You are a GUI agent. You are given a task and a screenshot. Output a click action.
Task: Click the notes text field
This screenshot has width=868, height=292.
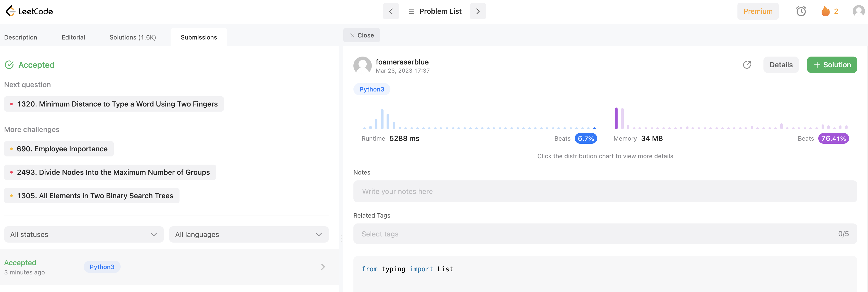[x=605, y=191]
